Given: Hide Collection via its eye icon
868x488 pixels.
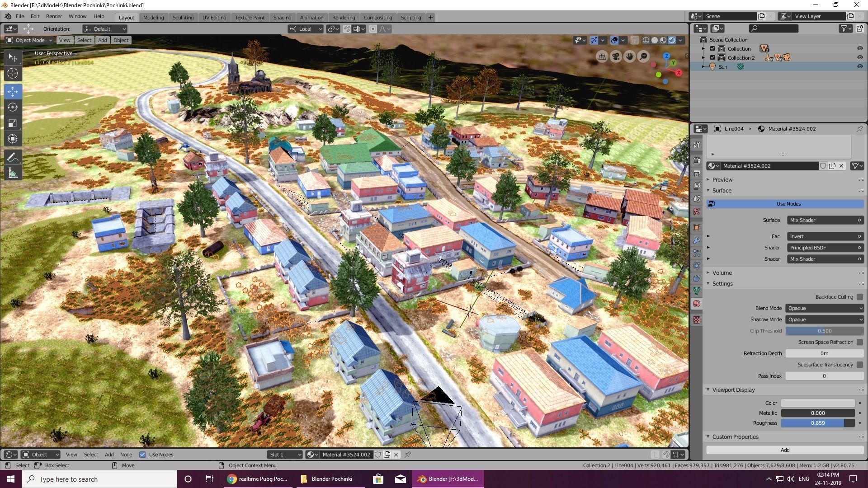Looking at the screenshot, I should (860, 48).
